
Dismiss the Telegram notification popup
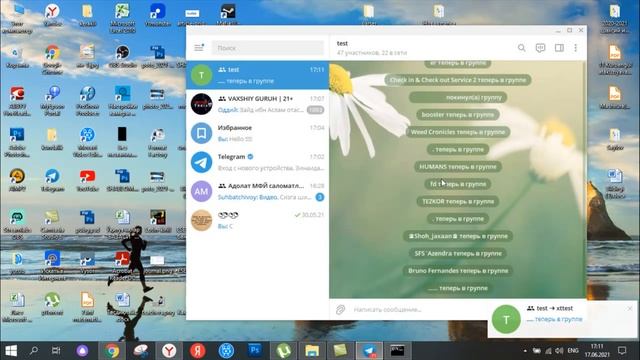pyautogui.click(x=630, y=309)
